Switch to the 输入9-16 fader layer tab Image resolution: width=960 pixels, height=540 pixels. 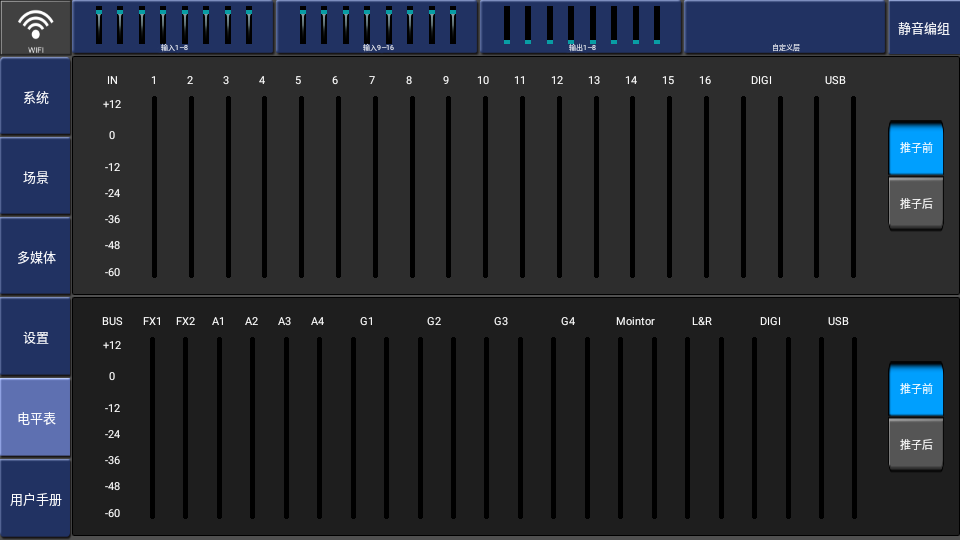point(377,28)
